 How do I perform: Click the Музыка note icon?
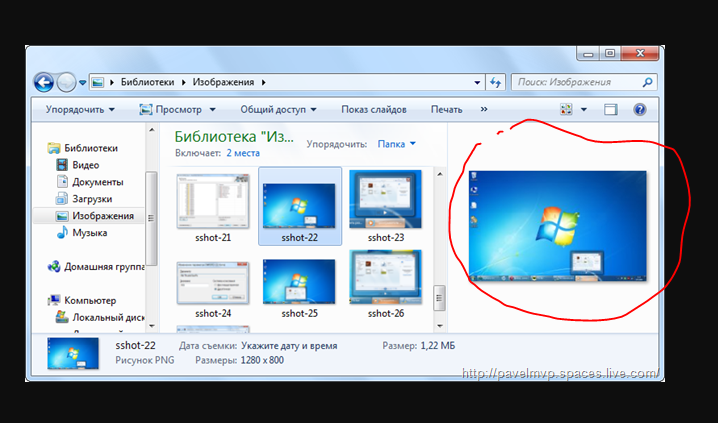click(62, 233)
